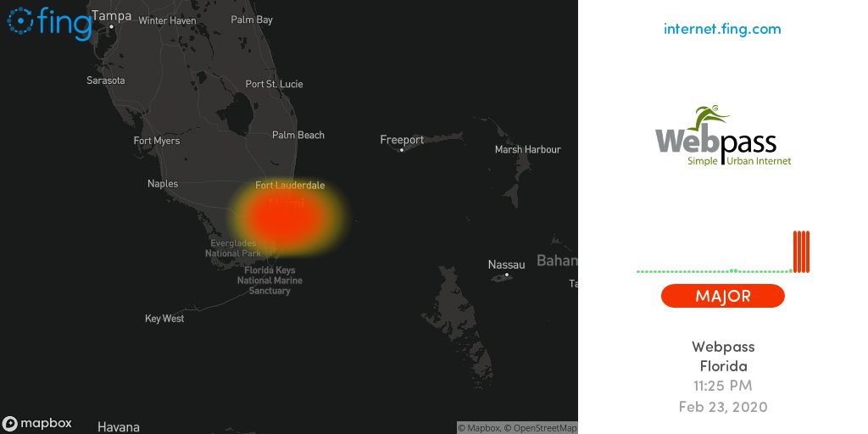Click Florida Keys National Marine Sanctuary label
This screenshot has height=434, width=868.
(270, 281)
